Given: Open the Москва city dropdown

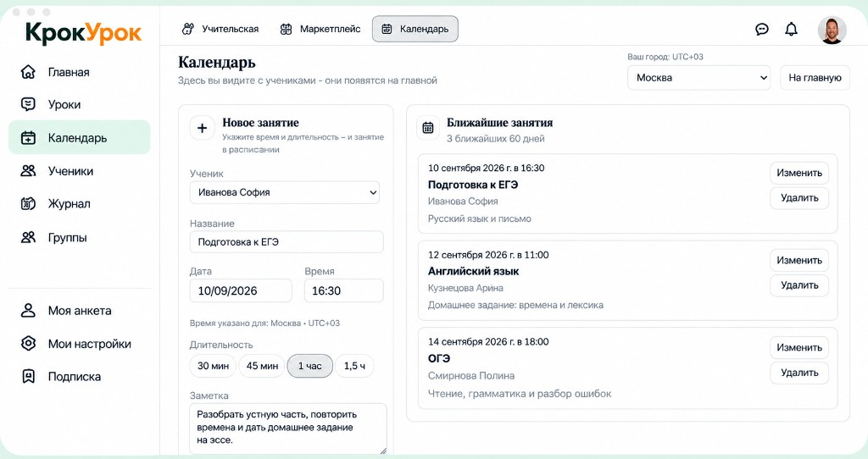Looking at the screenshot, I should tap(698, 77).
